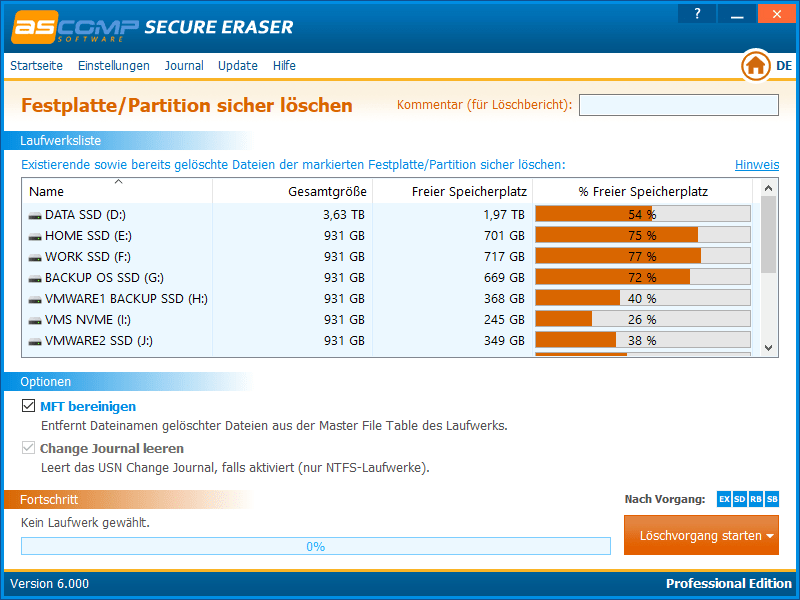Screen dimensions: 800x600
Task: Click the EX after-process icon
Action: [x=724, y=499]
